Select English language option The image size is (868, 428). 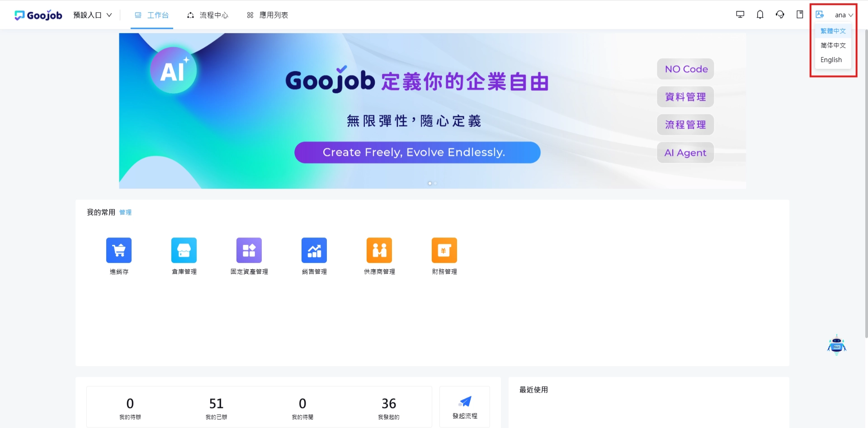[x=833, y=60]
